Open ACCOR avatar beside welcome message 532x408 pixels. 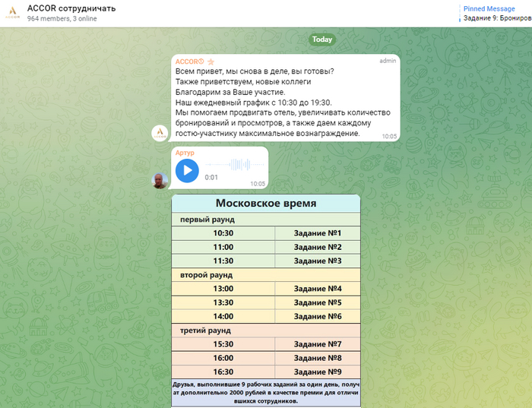160,133
